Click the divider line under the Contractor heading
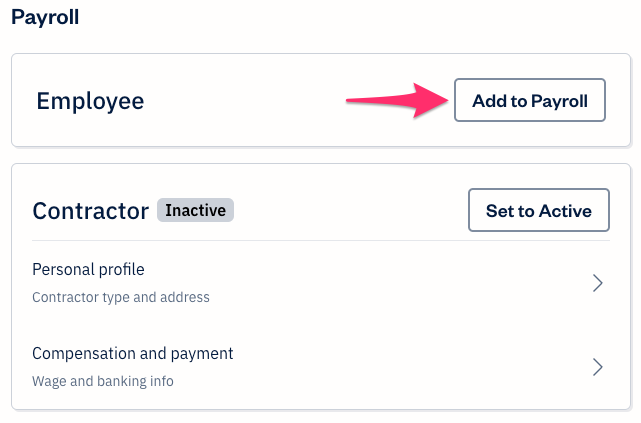Screen dimensions: 641x423 point(320,240)
